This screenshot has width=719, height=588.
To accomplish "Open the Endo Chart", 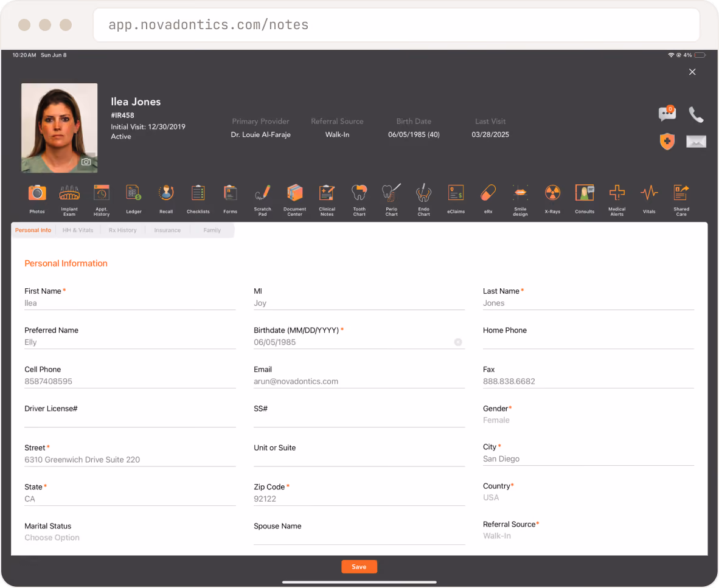I will pos(424,193).
